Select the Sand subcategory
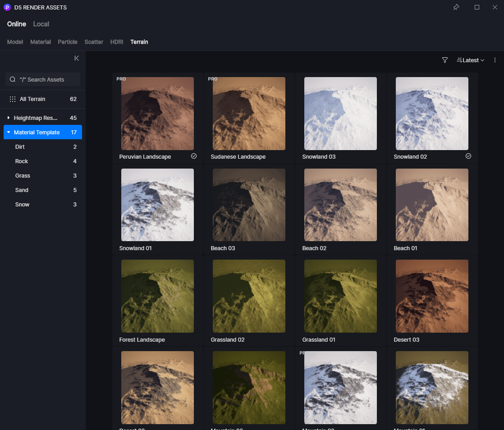504x430 pixels. [x=22, y=190]
